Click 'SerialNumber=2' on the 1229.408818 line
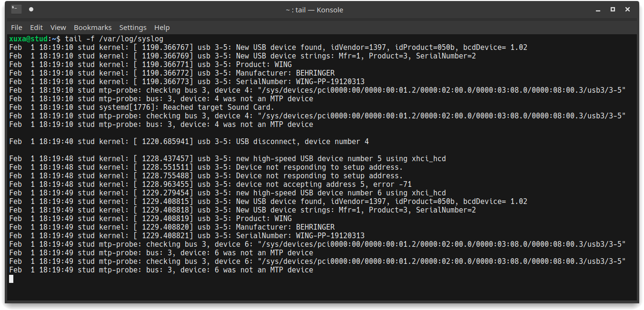The image size is (644, 310). click(x=446, y=210)
